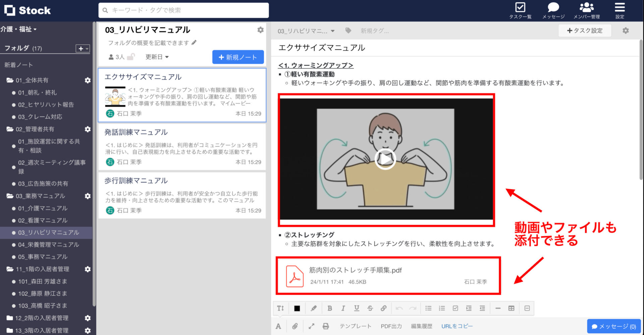Insert a bulleted list

click(x=428, y=308)
